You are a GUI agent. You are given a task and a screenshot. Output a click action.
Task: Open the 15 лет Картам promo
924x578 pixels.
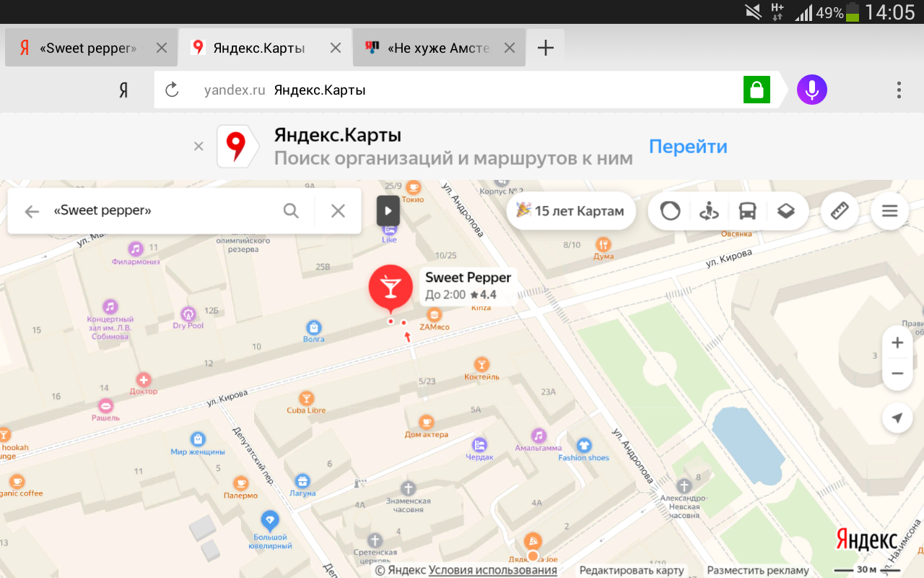click(571, 211)
